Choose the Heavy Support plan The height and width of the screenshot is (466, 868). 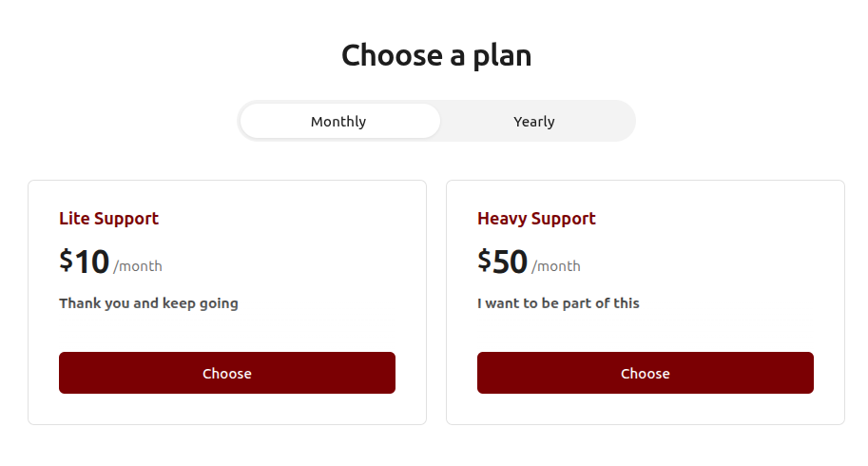click(x=646, y=373)
